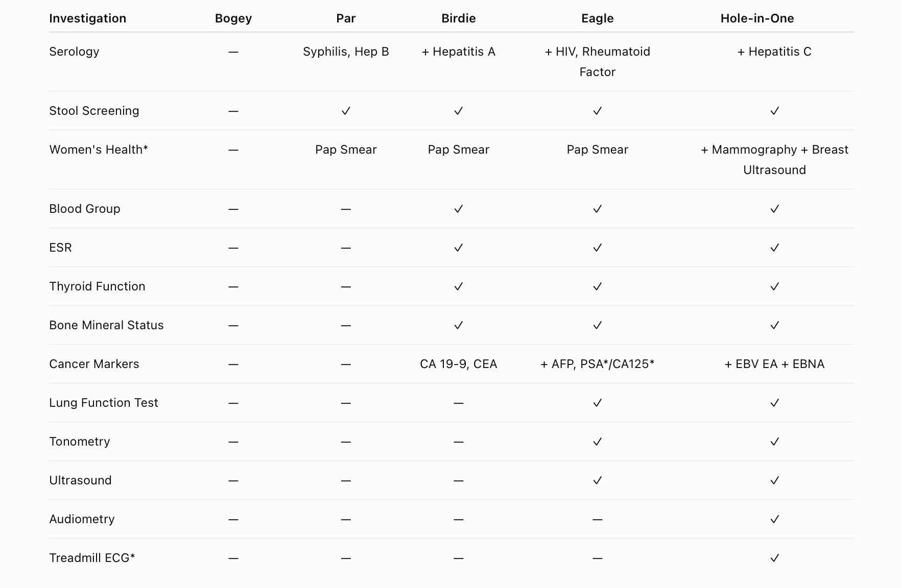The height and width of the screenshot is (588, 901).
Task: Click the Investigation column header
Action: click(87, 18)
